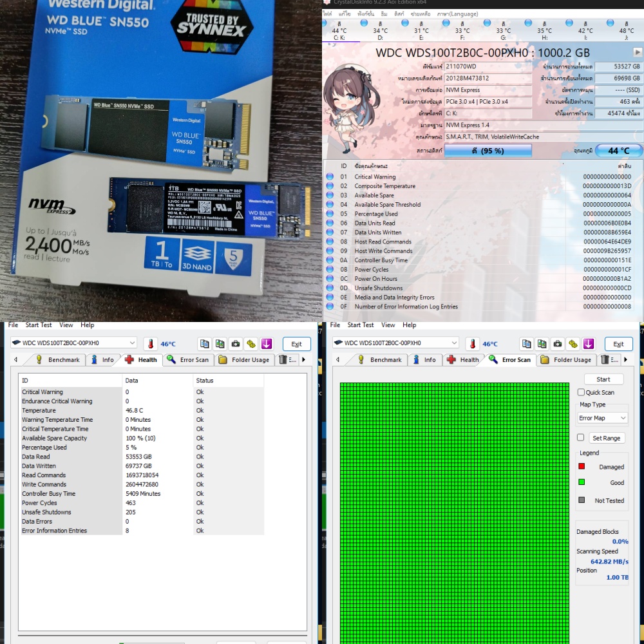
Task: Select drive D: status orb in CrystalDiskInfo
Action: coord(364,23)
